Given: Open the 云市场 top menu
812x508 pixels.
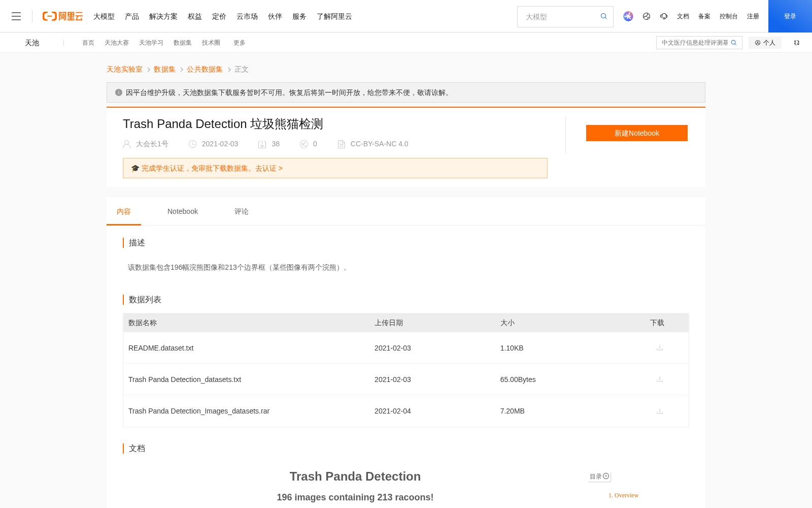Looking at the screenshot, I should [247, 16].
